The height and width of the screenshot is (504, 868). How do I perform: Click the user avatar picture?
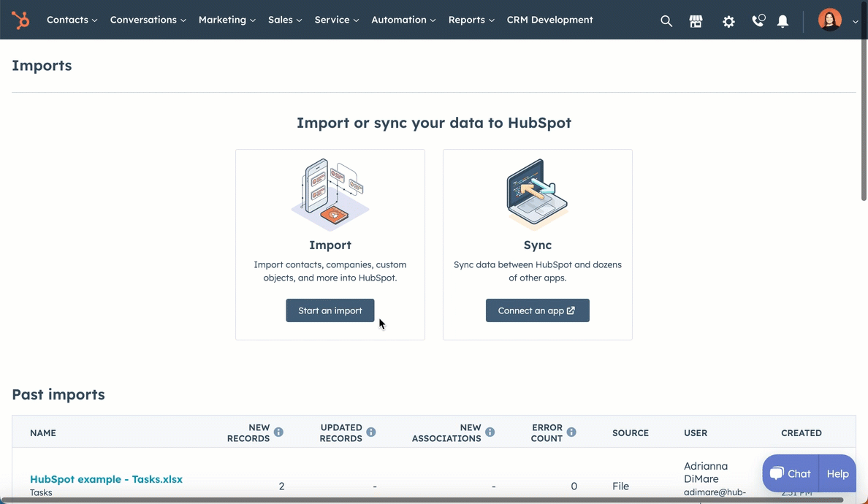coord(829,20)
